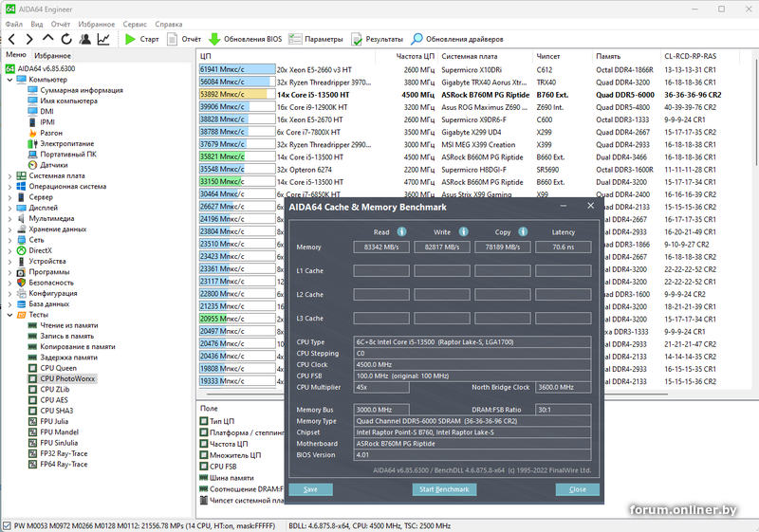The image size is (759, 532).
Task: Expand the Сервер tree node
Action: click(9, 197)
